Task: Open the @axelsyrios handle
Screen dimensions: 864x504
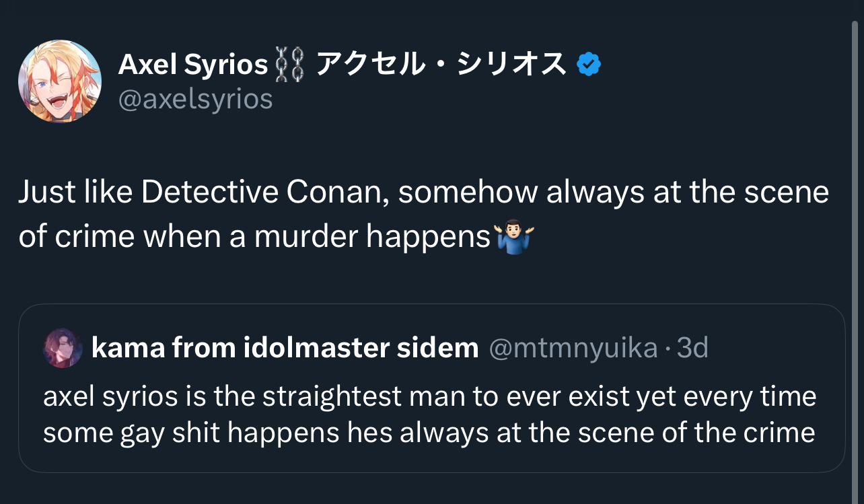Action: (x=195, y=99)
